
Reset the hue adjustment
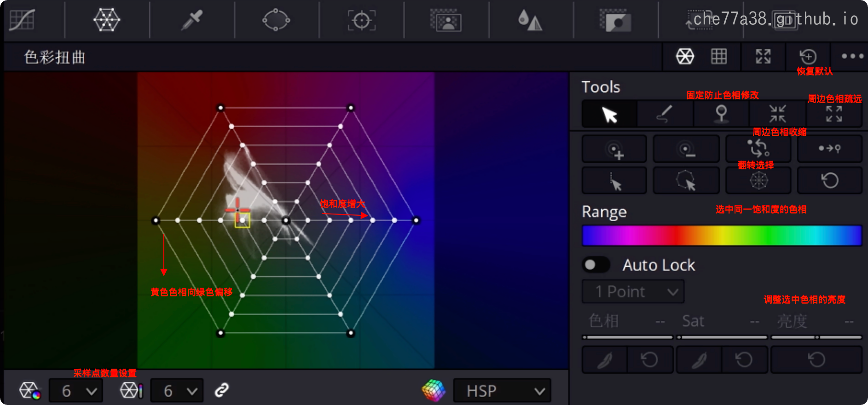pyautogui.click(x=650, y=360)
